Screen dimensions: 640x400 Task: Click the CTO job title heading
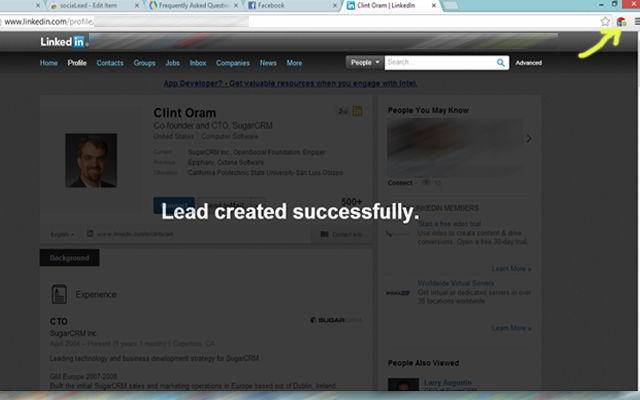[x=58, y=321]
